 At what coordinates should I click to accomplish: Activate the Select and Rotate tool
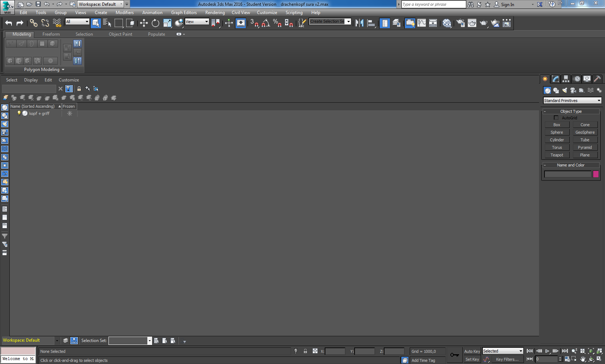tap(155, 23)
